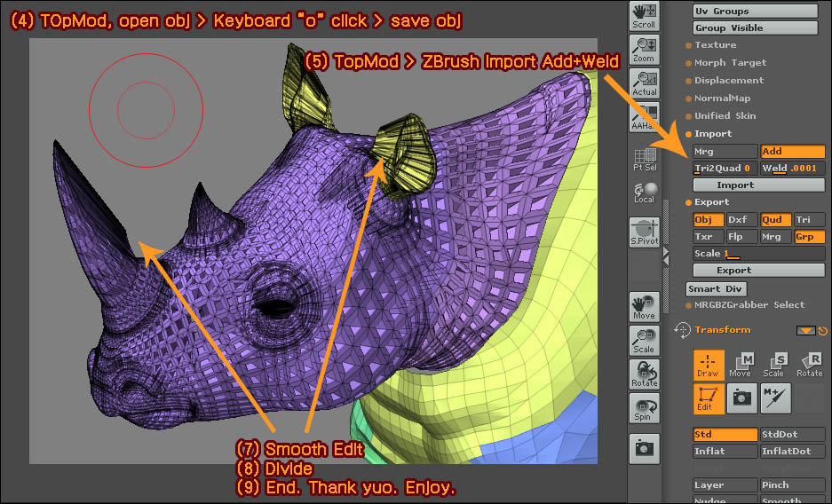Viewport: 832px width, 504px height.
Task: Click the palette divider collapse arrows
Action: click(x=666, y=256)
